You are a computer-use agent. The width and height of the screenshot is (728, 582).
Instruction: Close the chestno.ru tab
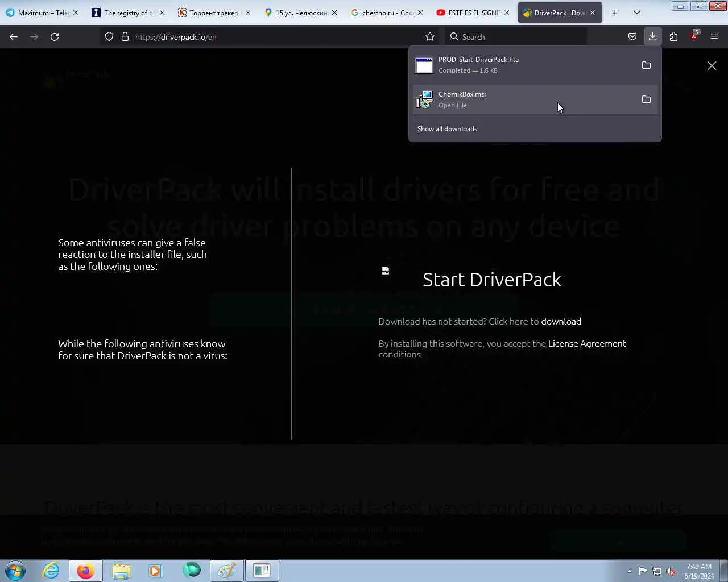coord(420,13)
